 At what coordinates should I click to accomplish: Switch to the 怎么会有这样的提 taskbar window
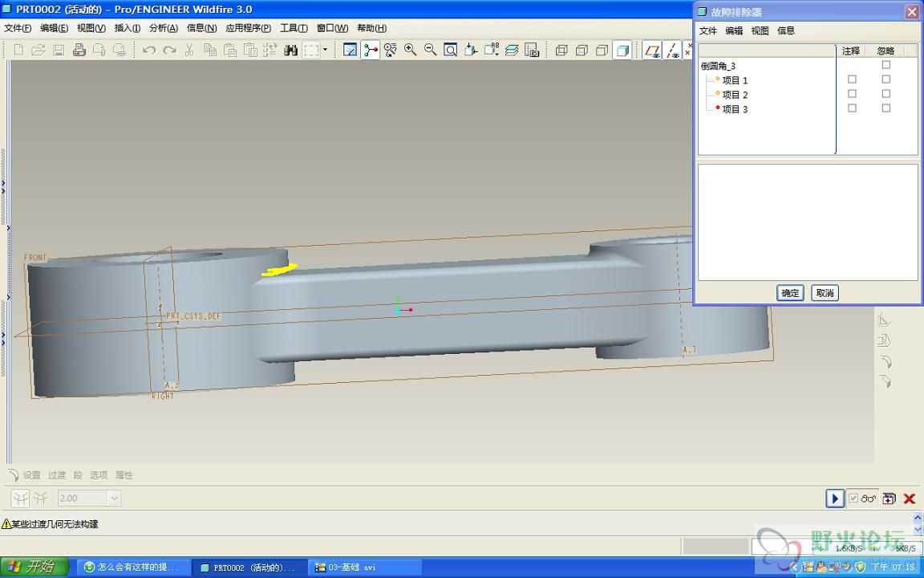point(135,568)
